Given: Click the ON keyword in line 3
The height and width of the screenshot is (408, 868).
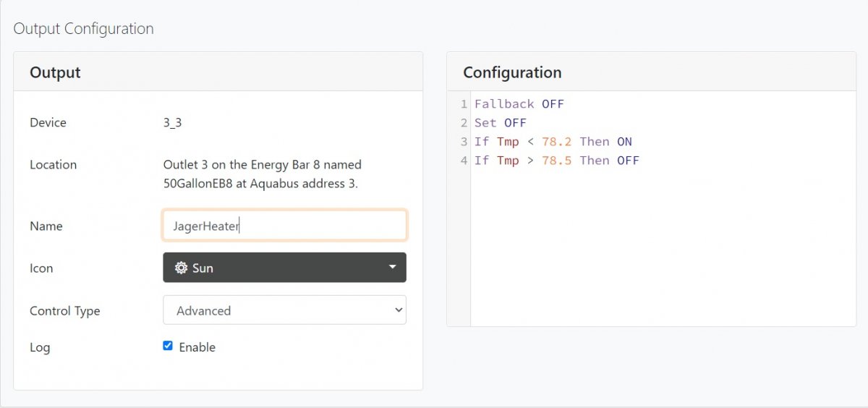Looking at the screenshot, I should coord(624,142).
